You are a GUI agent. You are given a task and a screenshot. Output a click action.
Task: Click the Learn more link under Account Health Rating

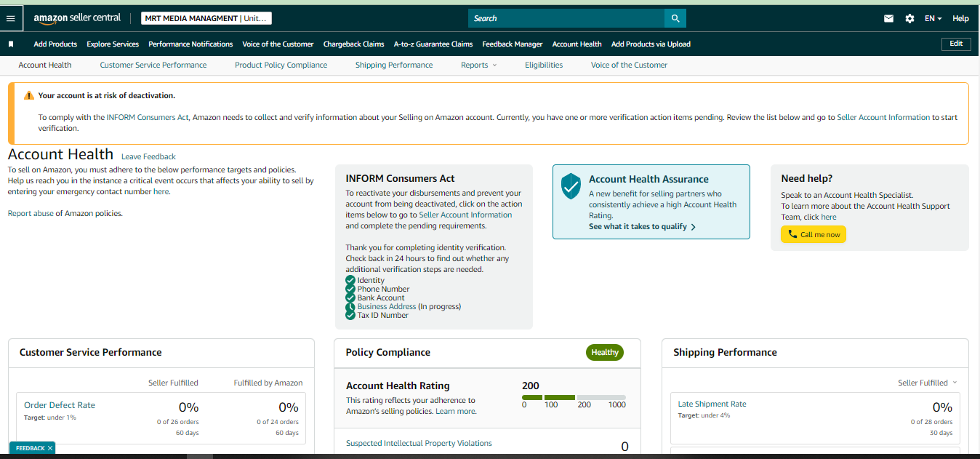pyautogui.click(x=455, y=411)
